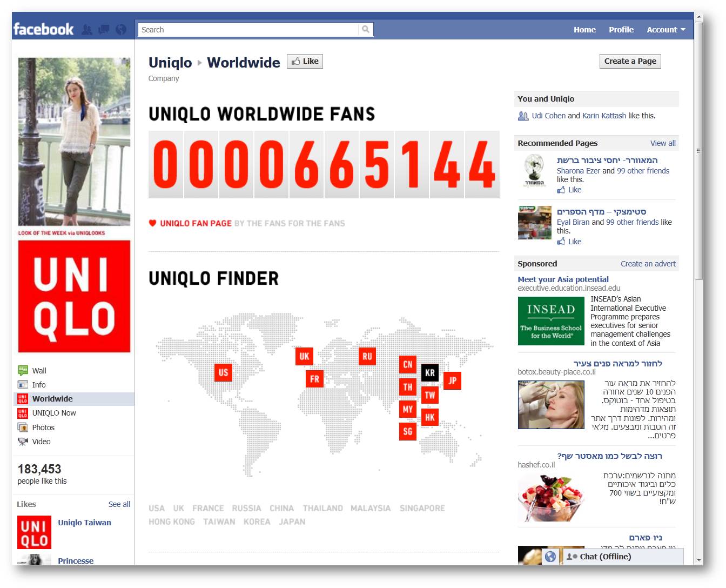Open the notifications globe icon in header
The width and height of the screenshot is (726, 588).
(121, 30)
